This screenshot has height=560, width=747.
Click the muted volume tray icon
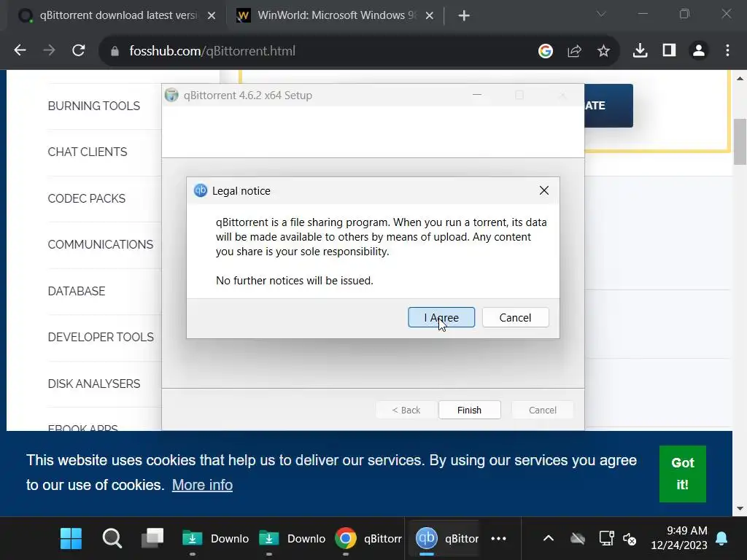[x=630, y=539]
